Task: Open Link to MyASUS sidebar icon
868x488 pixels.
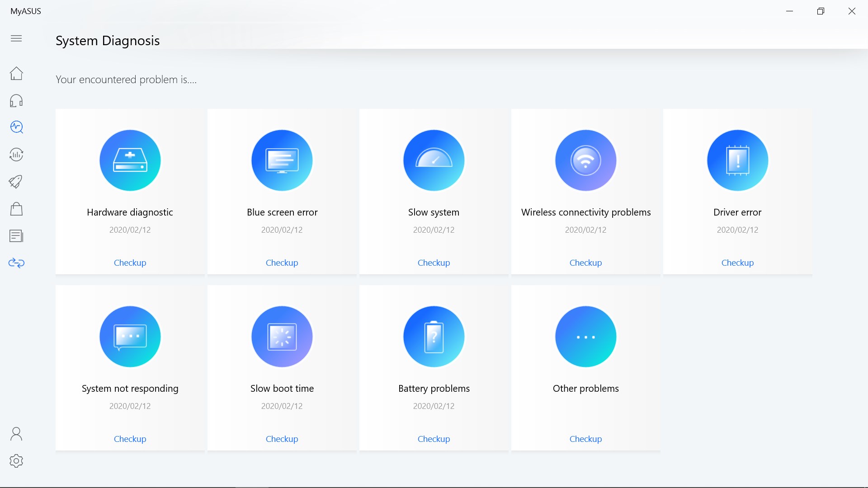Action: click(16, 263)
